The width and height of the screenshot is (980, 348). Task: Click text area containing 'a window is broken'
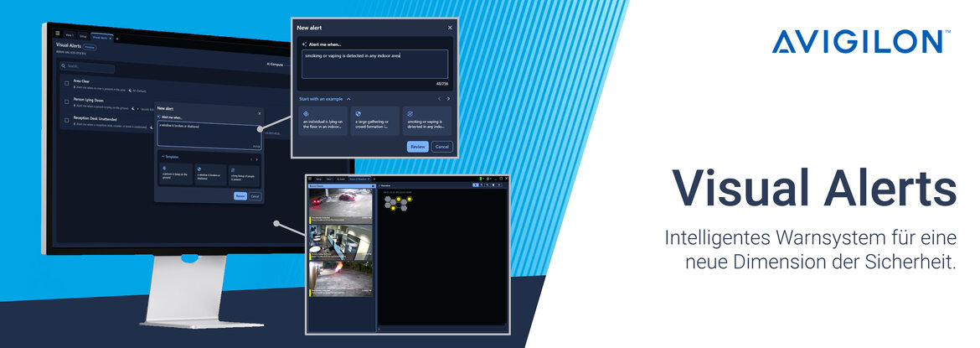pyautogui.click(x=209, y=135)
